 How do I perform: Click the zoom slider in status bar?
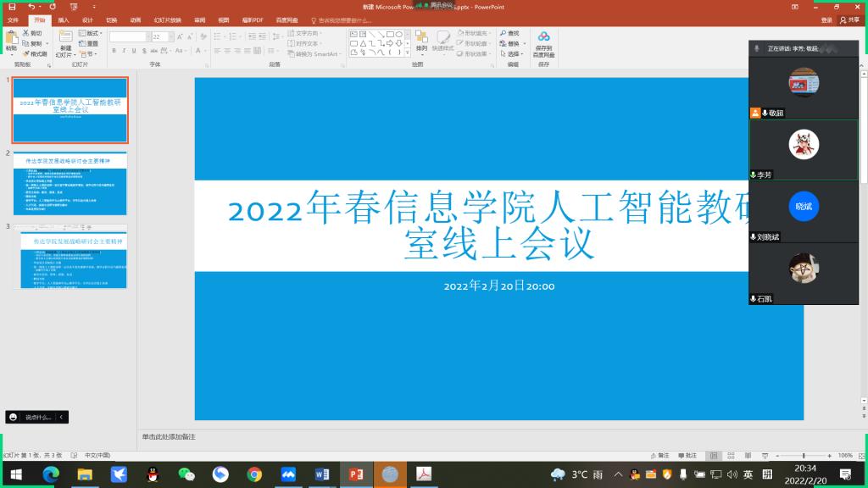[x=803, y=456]
